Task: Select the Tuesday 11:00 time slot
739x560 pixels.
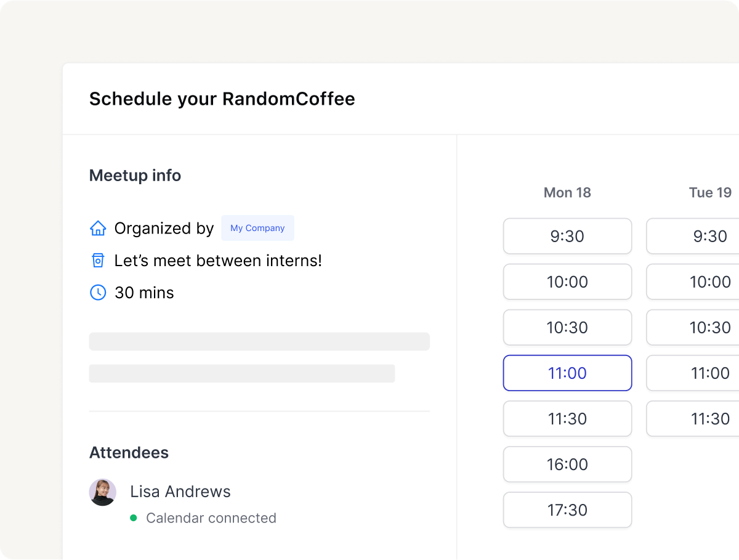Action: pos(693,373)
